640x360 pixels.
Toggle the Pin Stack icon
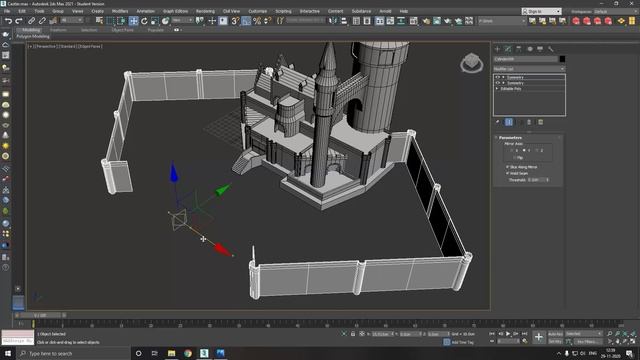tap(497, 122)
